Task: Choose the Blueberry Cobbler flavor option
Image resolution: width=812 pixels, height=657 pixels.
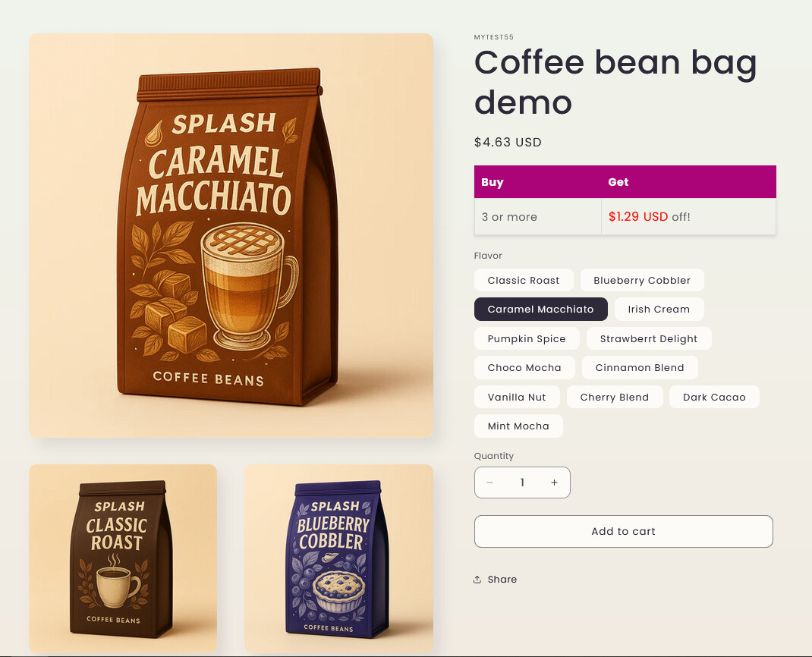Action: click(x=642, y=280)
